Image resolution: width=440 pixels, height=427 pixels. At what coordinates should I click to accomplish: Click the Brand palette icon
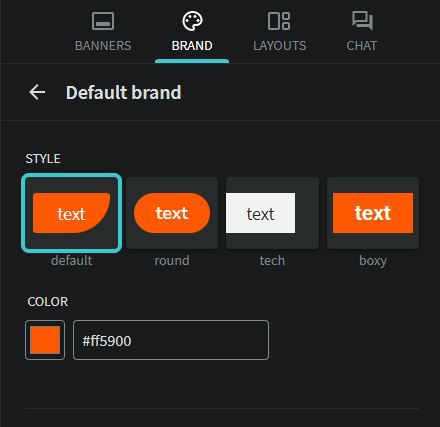192,21
